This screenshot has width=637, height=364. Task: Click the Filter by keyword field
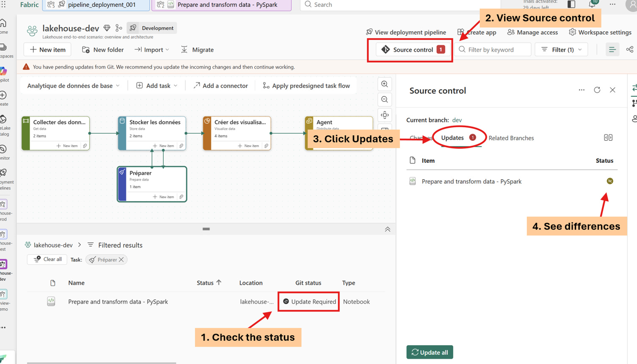[493, 49]
